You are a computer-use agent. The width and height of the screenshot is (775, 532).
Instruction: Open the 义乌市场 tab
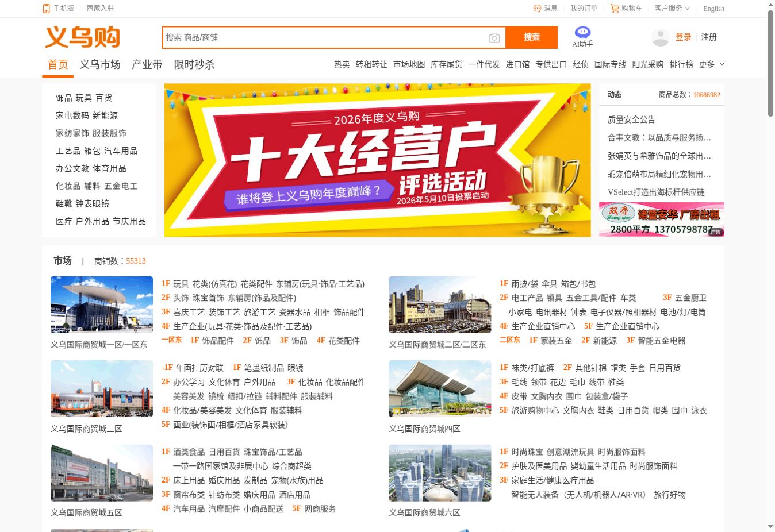coord(100,64)
